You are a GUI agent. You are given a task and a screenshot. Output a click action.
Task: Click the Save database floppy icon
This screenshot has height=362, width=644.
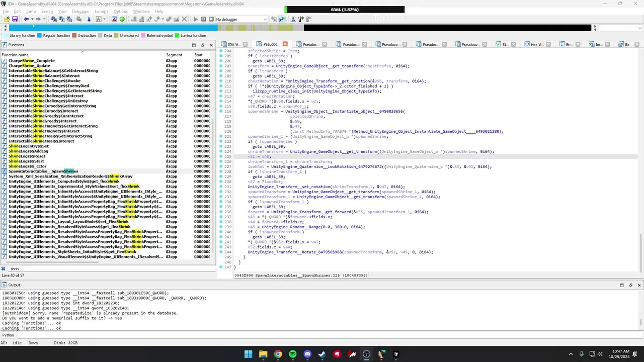pos(15,19)
